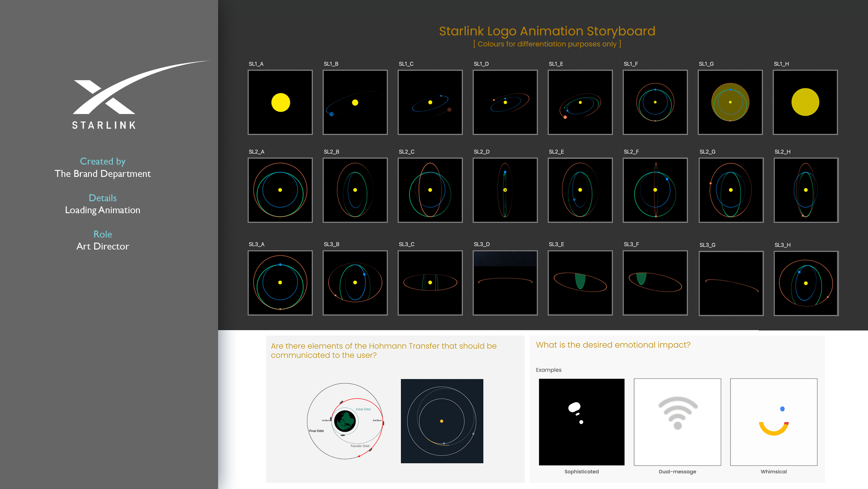Screen dimensions: 868x489
Task: Click the Created by heading
Action: pyautogui.click(x=102, y=161)
